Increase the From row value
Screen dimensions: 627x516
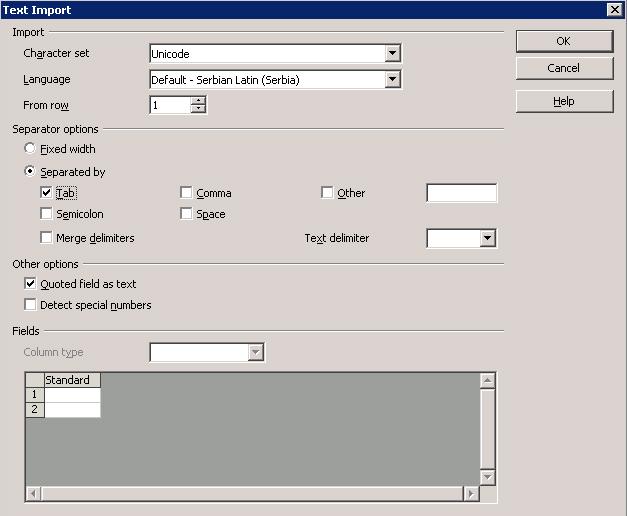(x=198, y=100)
